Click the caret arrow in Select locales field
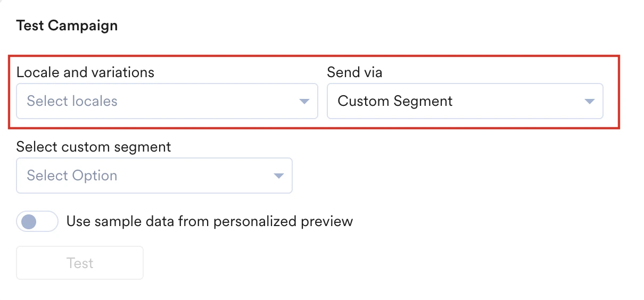Viewport: 644px width, 300px height. (304, 101)
